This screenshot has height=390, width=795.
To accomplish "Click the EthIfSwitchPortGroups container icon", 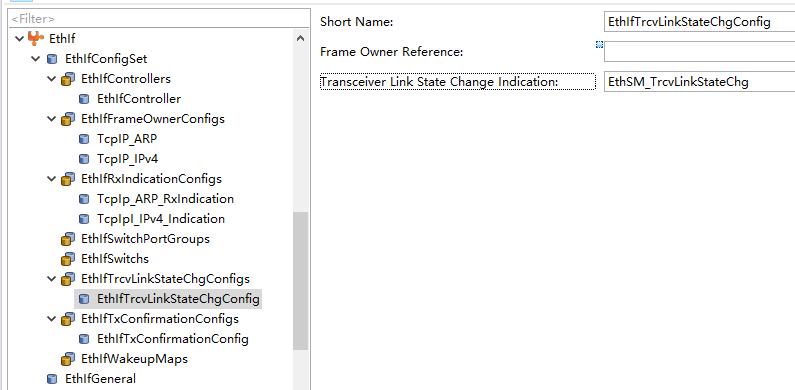I will coord(68,239).
